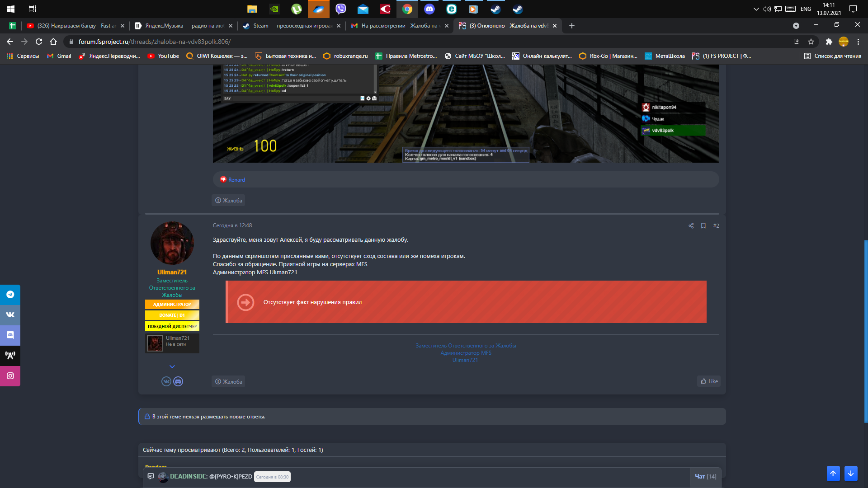Click the ENG input language indicator
Image resolution: width=868 pixels, height=488 pixels.
[806, 9]
